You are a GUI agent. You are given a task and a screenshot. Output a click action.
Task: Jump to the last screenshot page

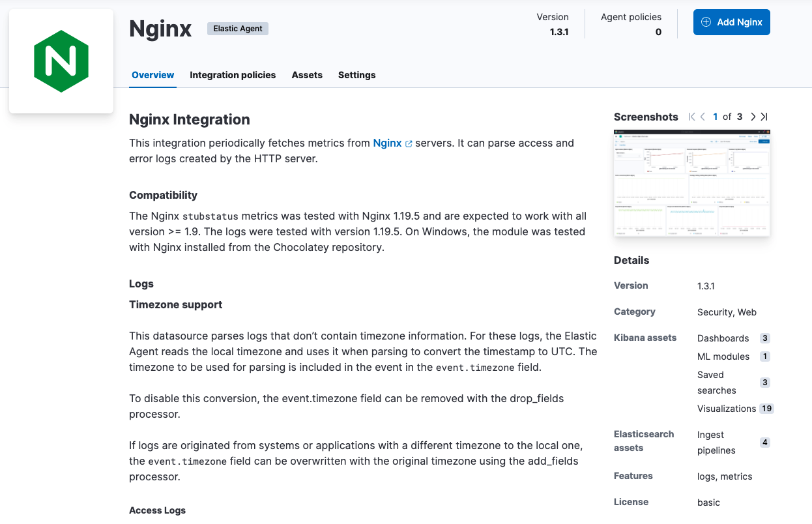[x=764, y=117]
